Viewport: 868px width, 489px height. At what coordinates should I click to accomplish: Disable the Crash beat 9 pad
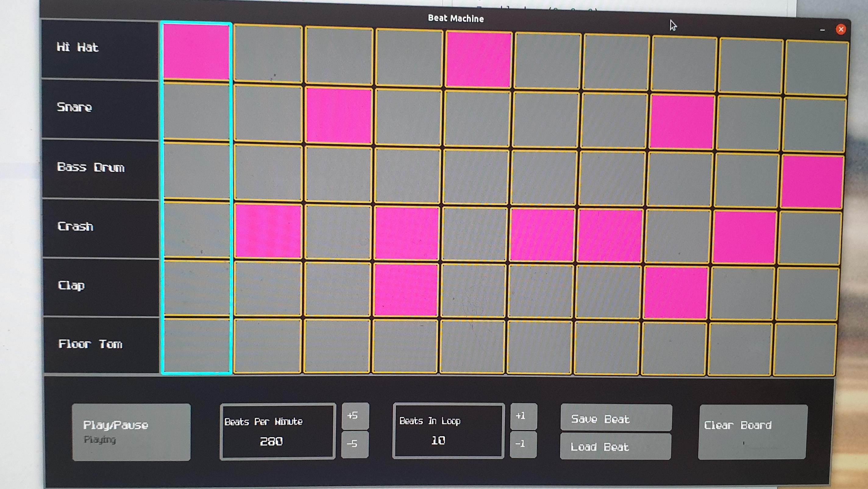(x=744, y=237)
